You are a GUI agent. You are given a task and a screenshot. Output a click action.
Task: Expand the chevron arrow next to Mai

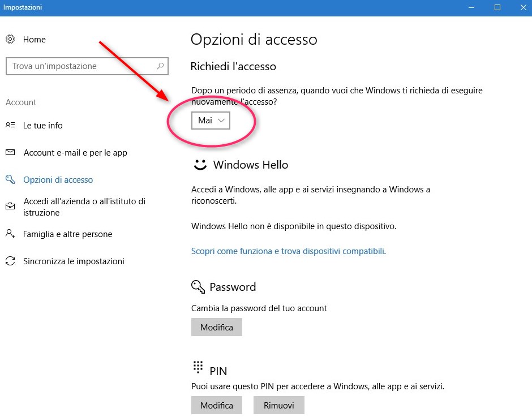tap(221, 121)
